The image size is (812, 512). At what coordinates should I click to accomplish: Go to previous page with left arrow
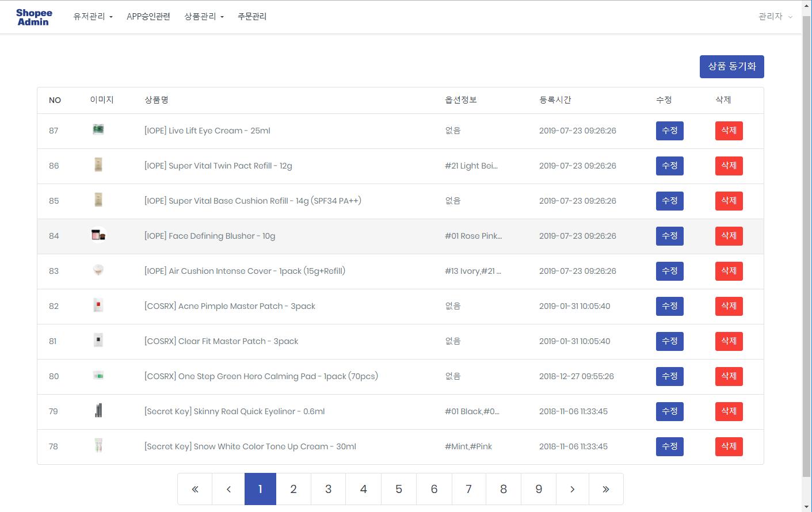pos(228,489)
